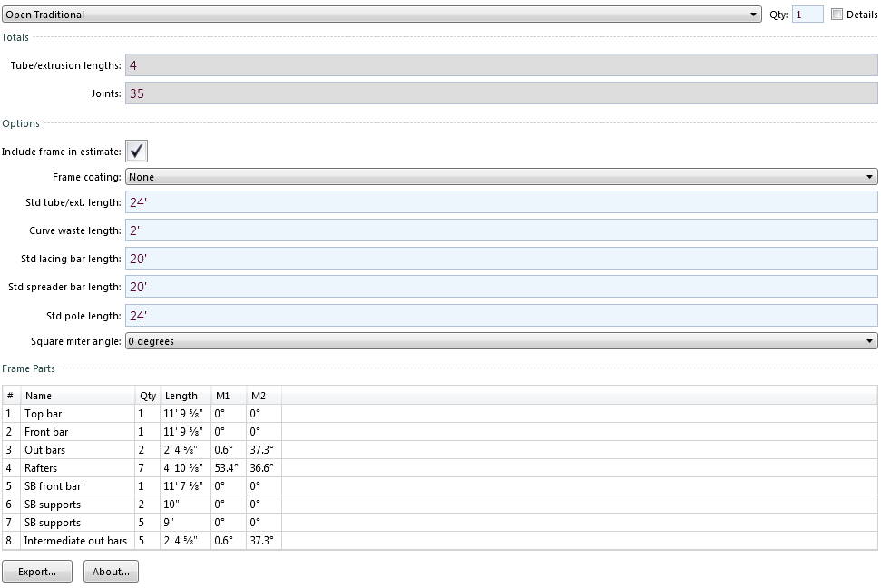Select the Top bar row
The height and width of the screenshot is (588, 881).
439,414
